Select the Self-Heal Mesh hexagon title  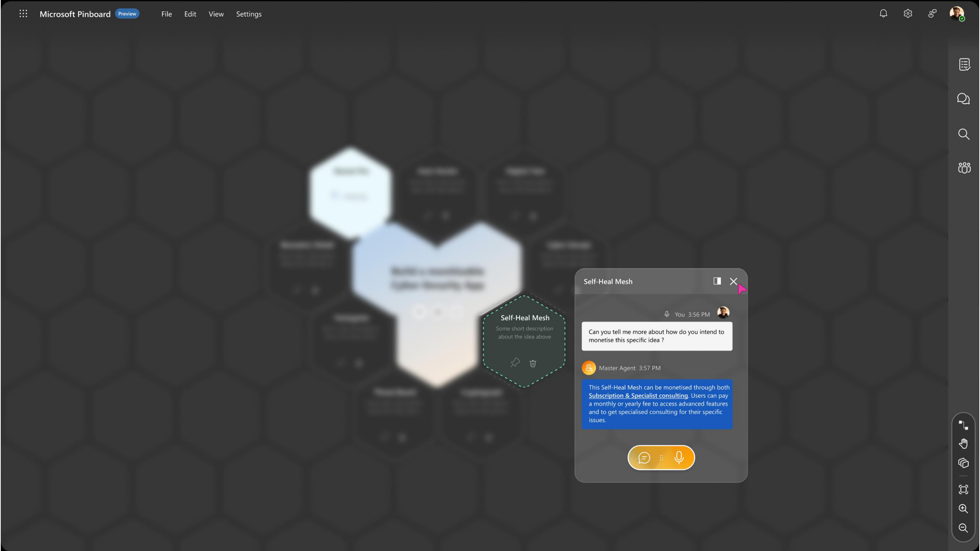(x=525, y=318)
